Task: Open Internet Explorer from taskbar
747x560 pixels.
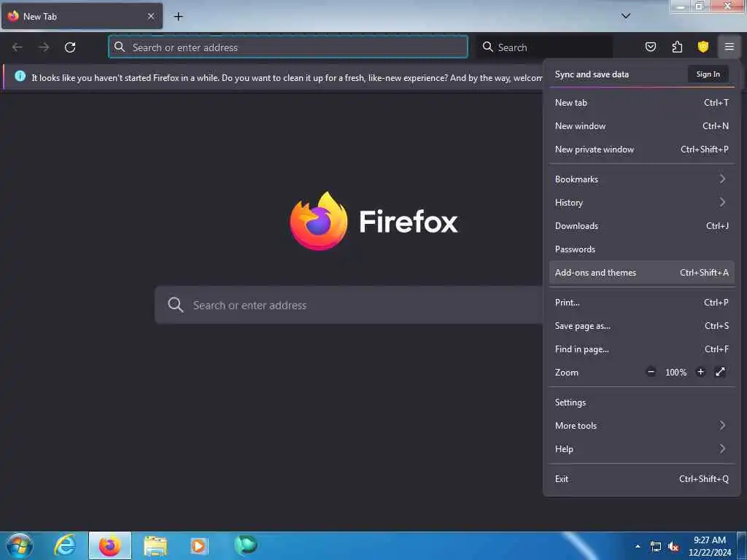Action: (65, 545)
